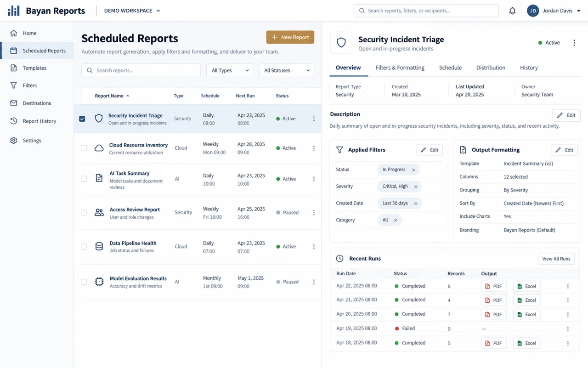Click the Search reports input
The height and width of the screenshot is (368, 588).
tap(141, 70)
